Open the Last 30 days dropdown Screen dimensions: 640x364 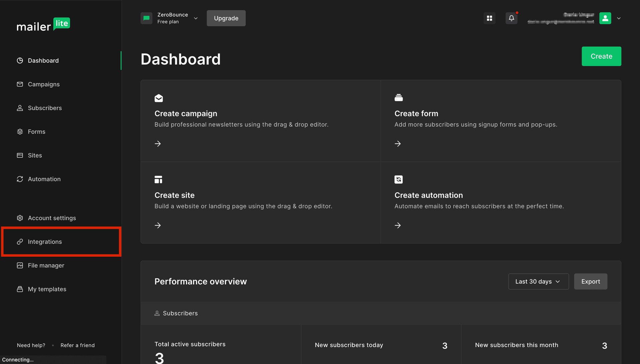coord(538,281)
